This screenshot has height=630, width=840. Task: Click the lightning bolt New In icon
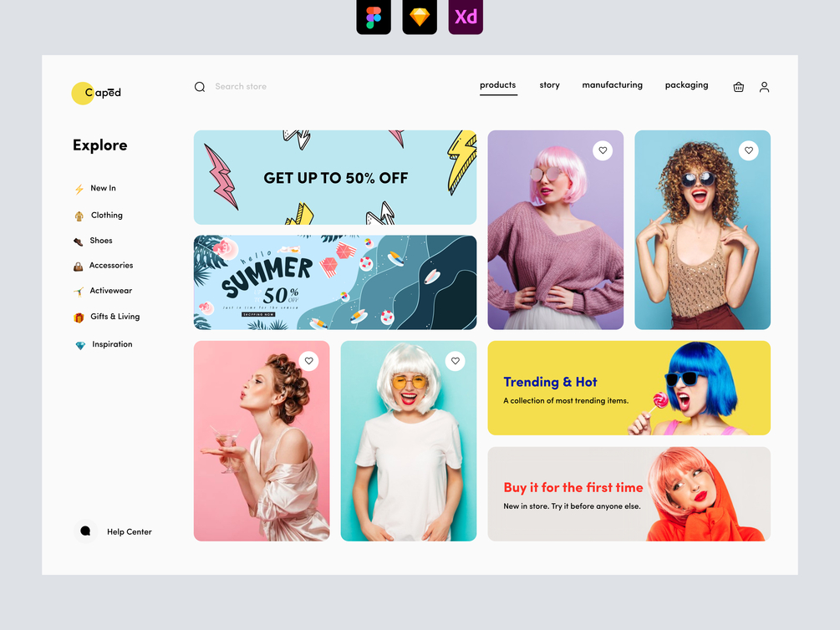[79, 189]
